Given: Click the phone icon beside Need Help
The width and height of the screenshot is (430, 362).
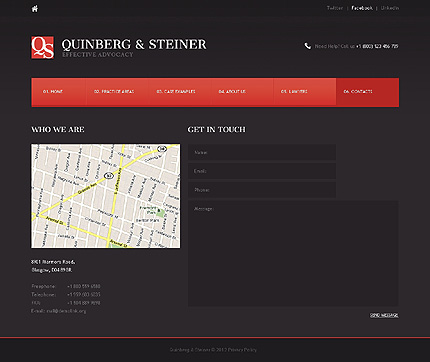Looking at the screenshot, I should pyautogui.click(x=307, y=46).
